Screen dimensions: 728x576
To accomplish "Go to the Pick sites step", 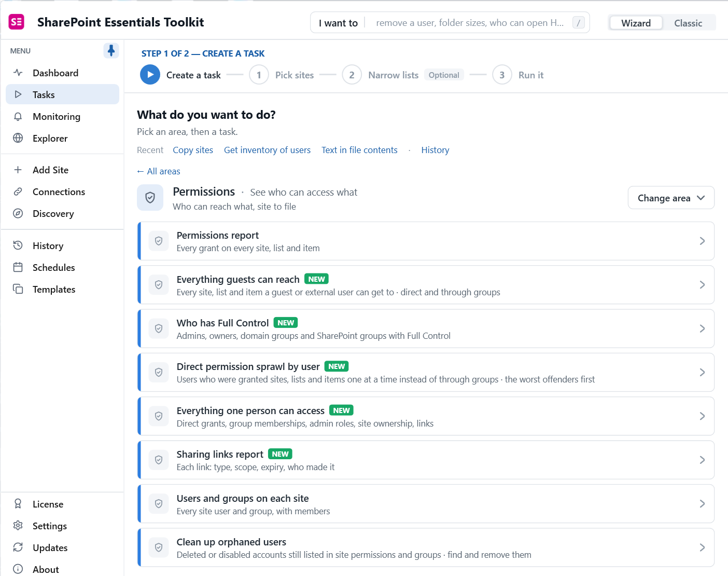I will 282,75.
